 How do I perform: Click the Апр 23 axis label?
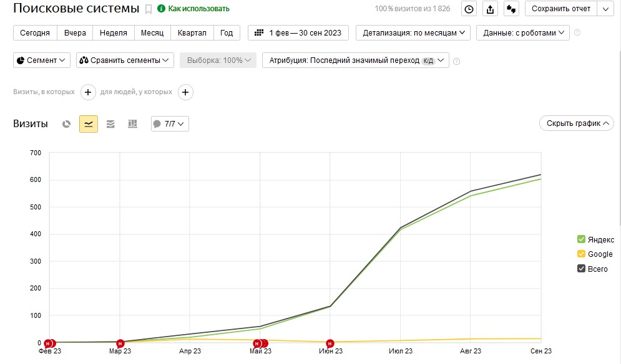[190, 352]
